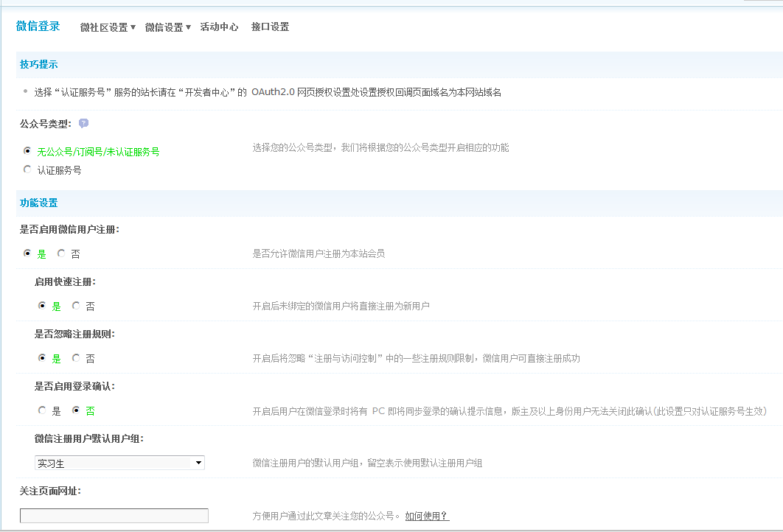Click the 是否启用登录确认 label

[x=74, y=387]
